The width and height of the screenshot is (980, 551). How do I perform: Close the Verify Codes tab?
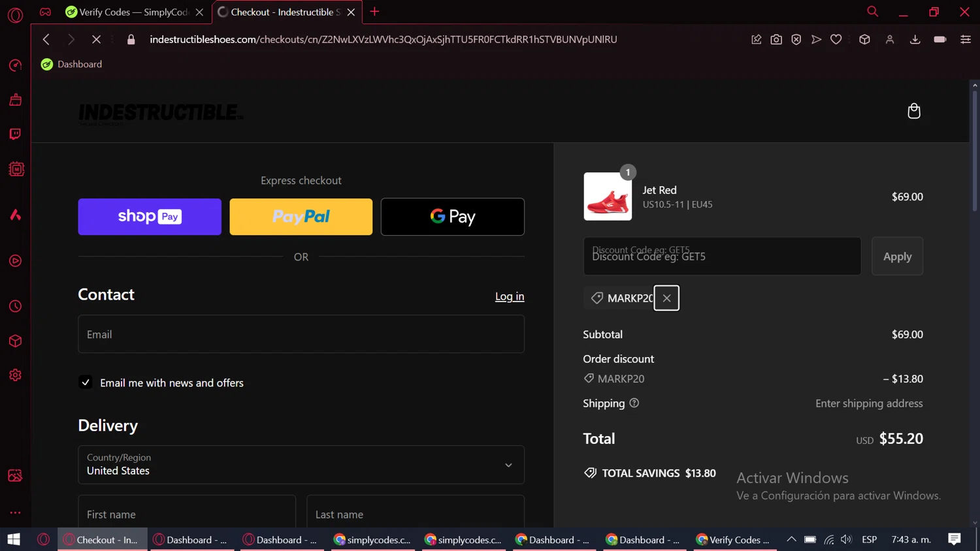[x=199, y=12]
